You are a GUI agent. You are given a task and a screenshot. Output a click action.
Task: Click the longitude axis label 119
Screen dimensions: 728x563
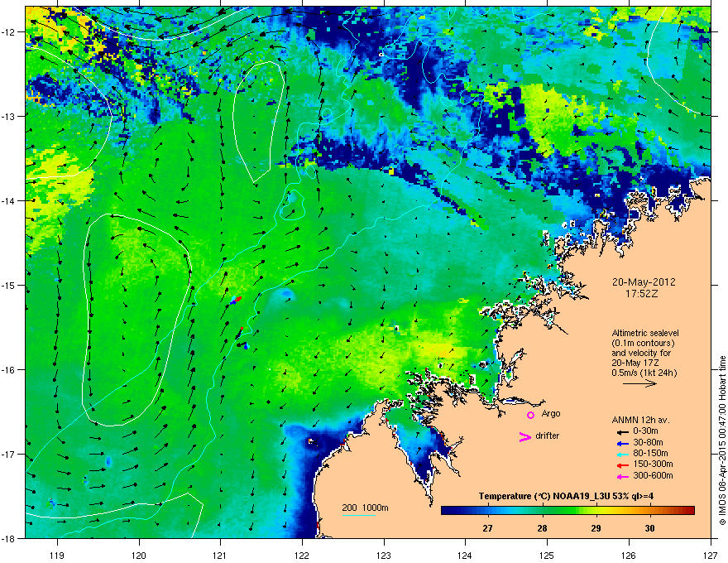(x=57, y=556)
